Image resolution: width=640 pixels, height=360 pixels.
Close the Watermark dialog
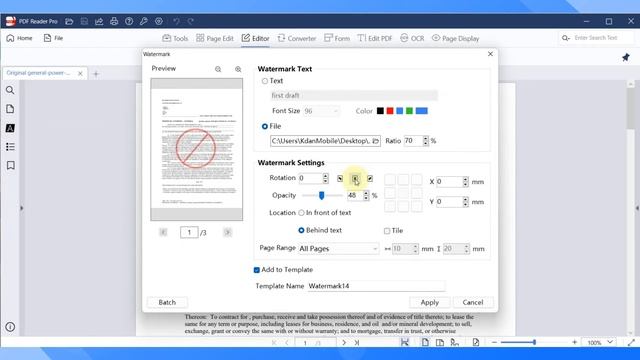[x=490, y=54]
